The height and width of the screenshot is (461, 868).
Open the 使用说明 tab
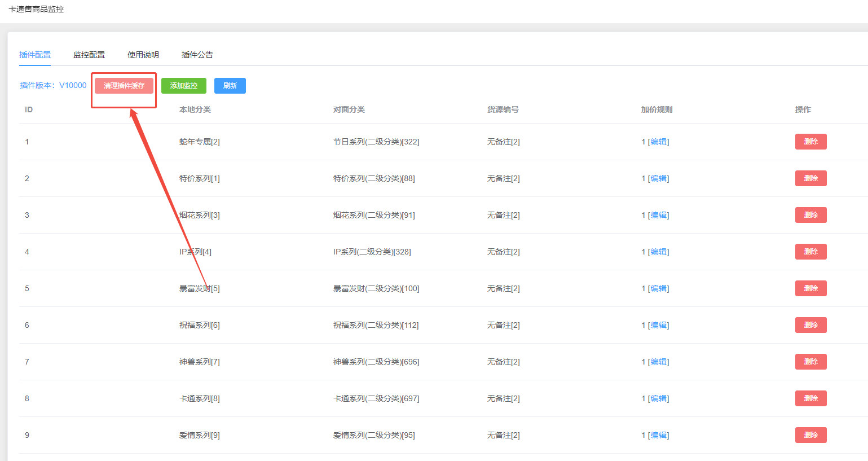pyautogui.click(x=143, y=55)
